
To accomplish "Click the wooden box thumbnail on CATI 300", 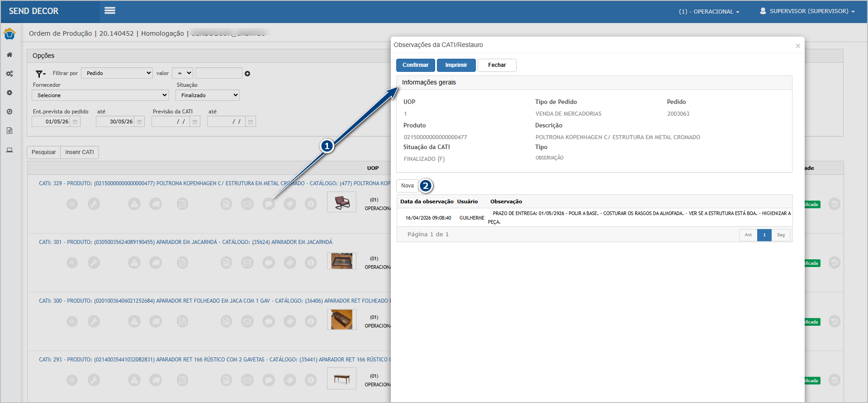I will pos(342,319).
